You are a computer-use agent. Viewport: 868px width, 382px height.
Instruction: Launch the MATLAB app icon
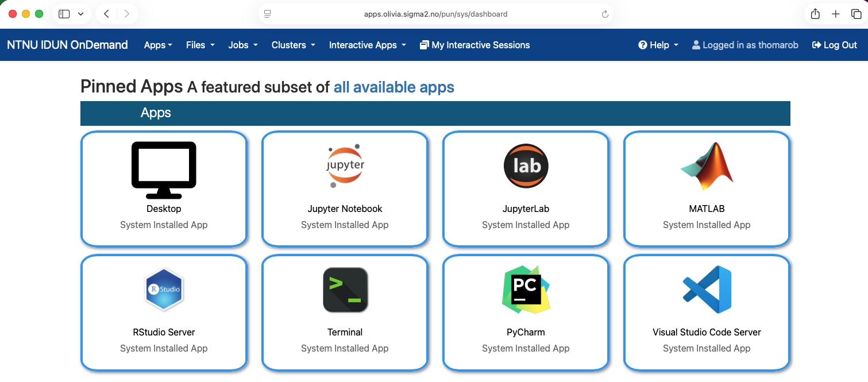(x=707, y=166)
